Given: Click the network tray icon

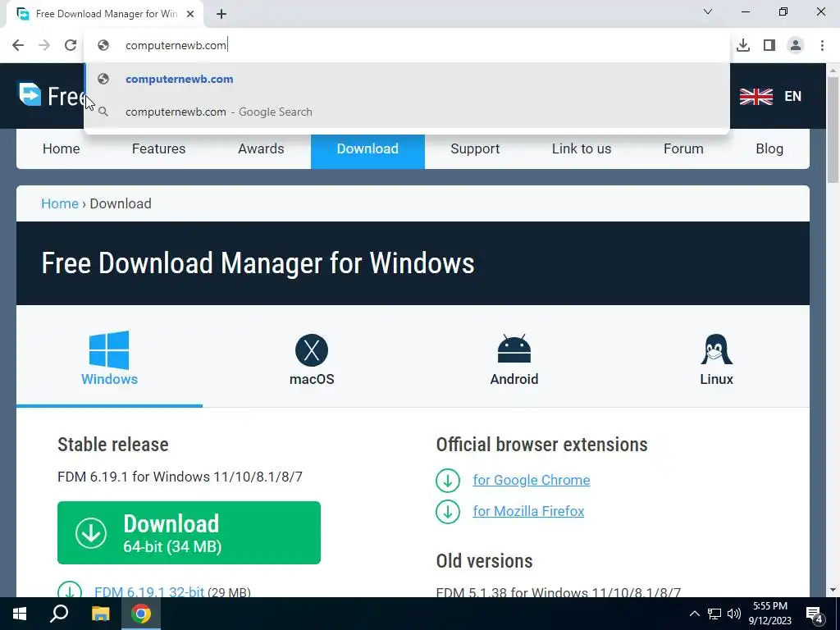Looking at the screenshot, I should click(714, 614).
